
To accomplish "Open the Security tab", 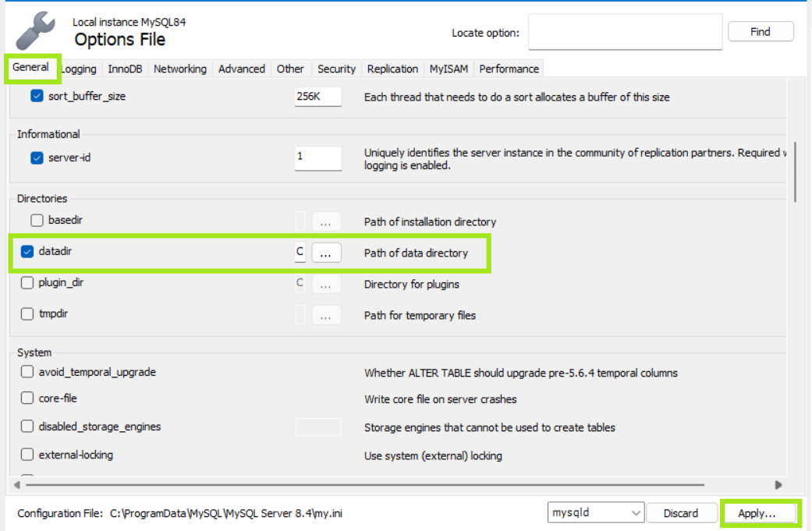I will click(x=336, y=69).
